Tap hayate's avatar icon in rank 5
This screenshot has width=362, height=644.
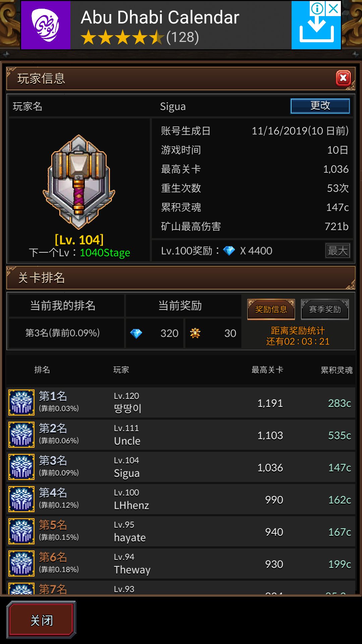21,531
